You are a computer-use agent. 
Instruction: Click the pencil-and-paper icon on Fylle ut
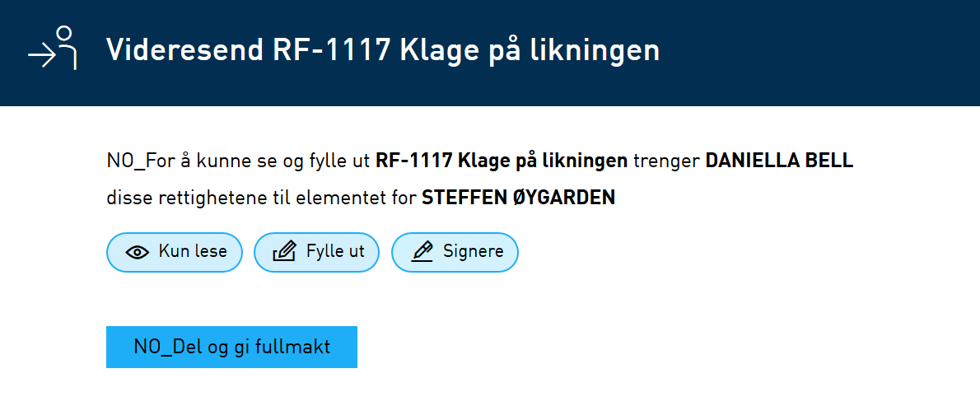284,252
